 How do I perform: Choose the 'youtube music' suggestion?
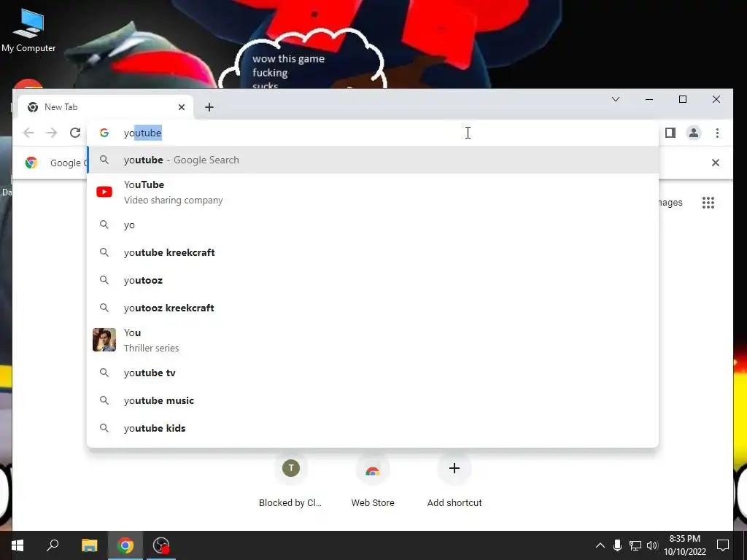[x=373, y=400]
